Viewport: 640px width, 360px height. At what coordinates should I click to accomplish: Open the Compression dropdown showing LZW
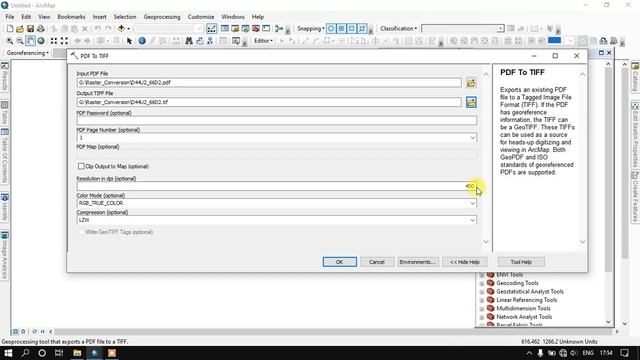pyautogui.click(x=472, y=220)
